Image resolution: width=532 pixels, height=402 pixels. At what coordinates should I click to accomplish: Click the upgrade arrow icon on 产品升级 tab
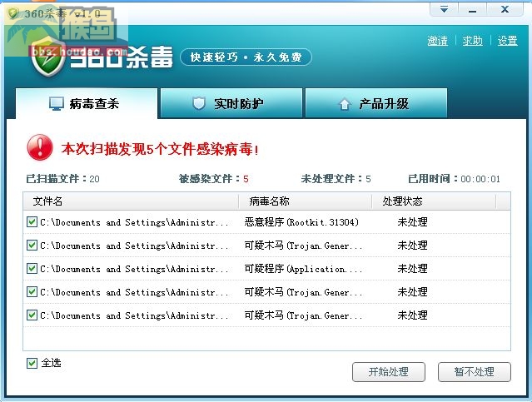point(345,104)
